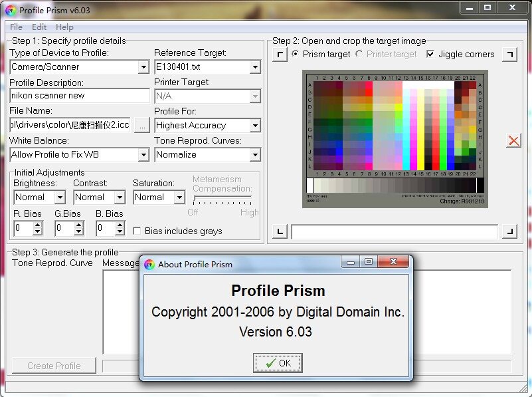This screenshot has width=532, height=397.
Task: Decrease the R. Bias value
Action: [x=38, y=231]
